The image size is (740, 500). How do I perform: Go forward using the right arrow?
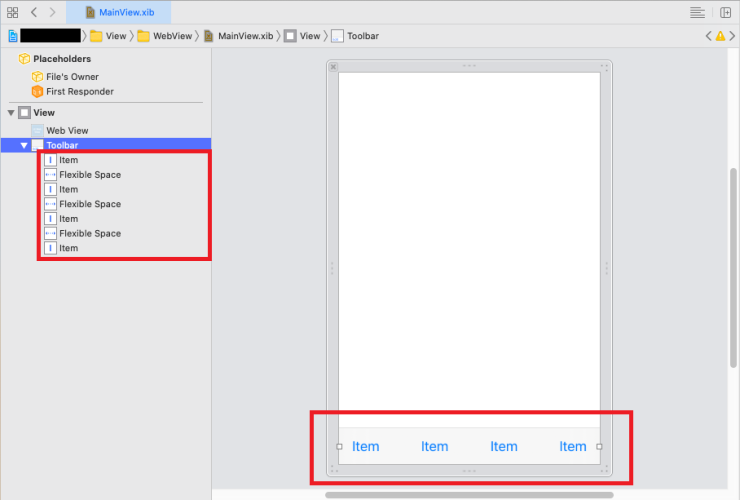pos(53,12)
